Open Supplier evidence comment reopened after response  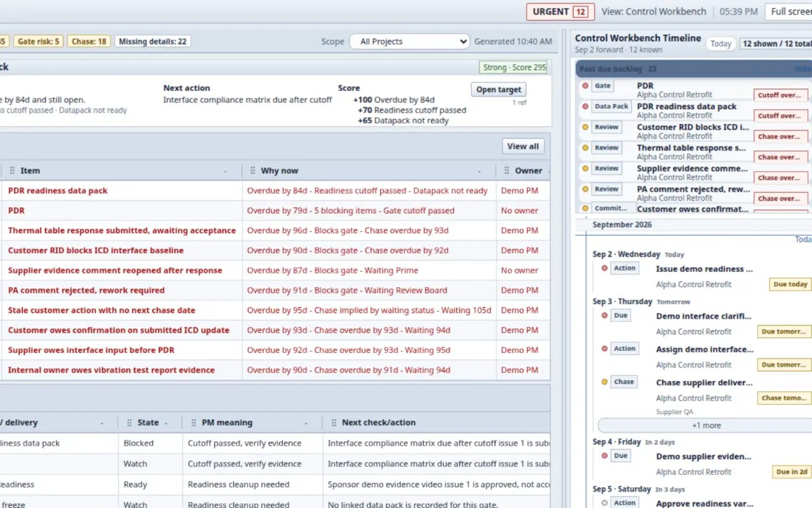coord(115,271)
